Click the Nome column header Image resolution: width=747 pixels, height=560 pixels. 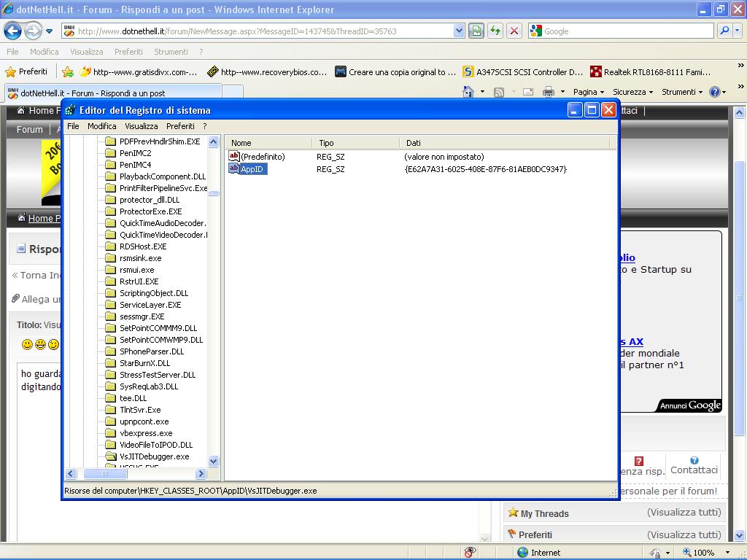269,143
